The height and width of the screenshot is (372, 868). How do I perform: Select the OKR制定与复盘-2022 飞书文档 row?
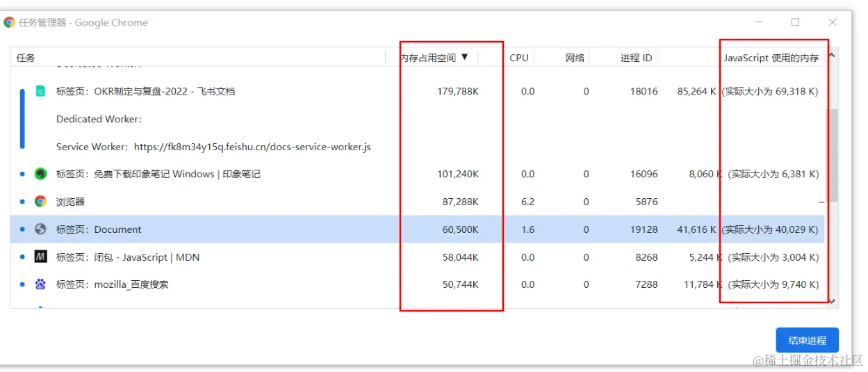[417, 91]
